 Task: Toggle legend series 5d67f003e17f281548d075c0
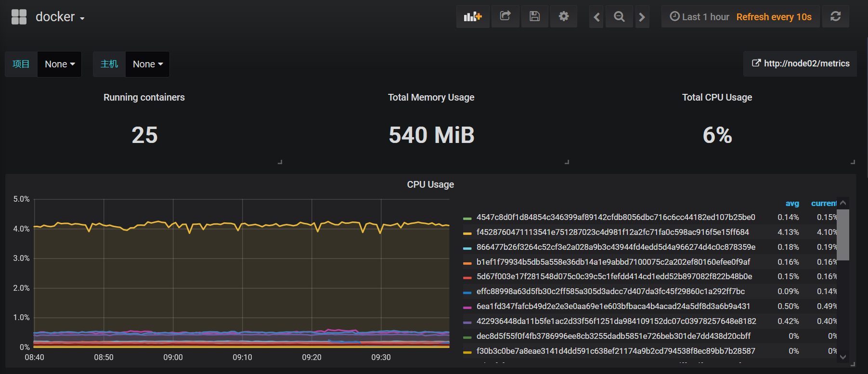(614, 276)
